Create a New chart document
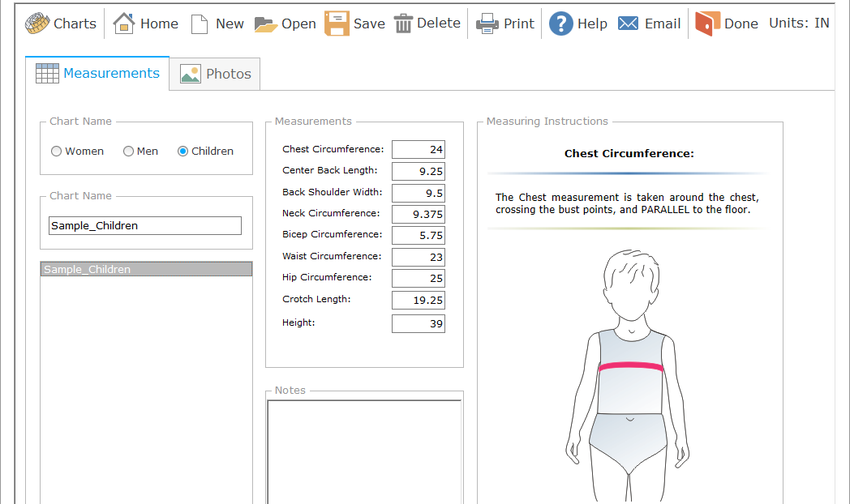This screenshot has width=850, height=504. click(200, 23)
